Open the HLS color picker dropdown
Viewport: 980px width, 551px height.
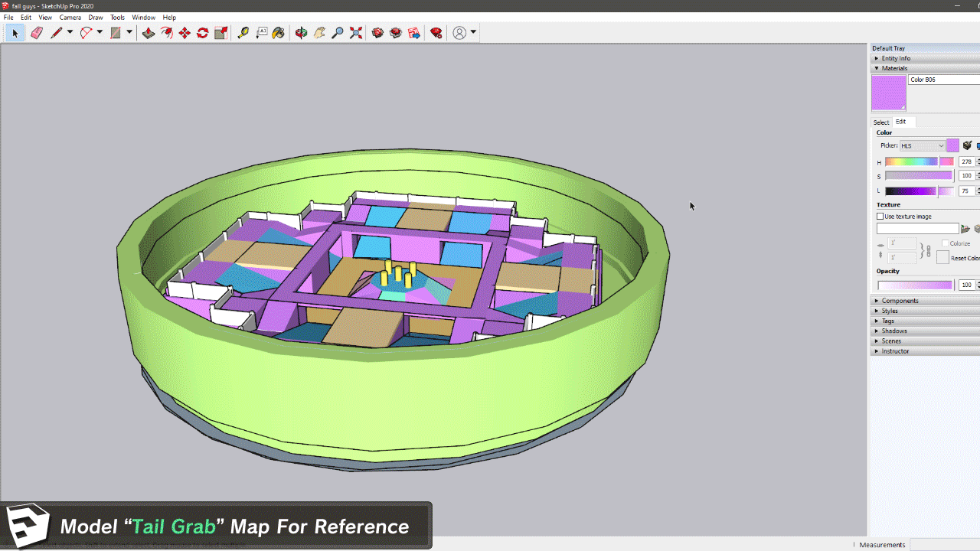(923, 145)
